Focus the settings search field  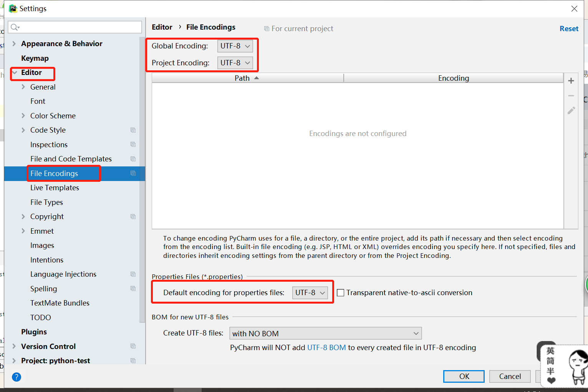tap(75, 27)
